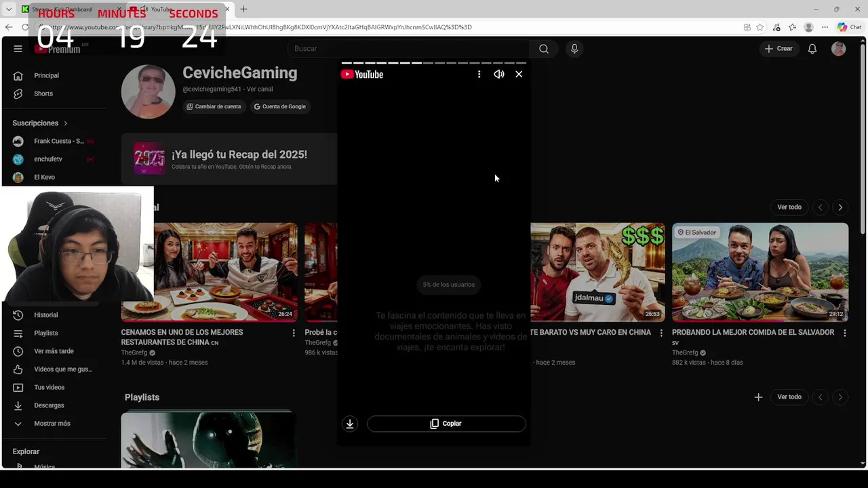
Task: Open Explorar section heading in sidebar
Action: pyautogui.click(x=26, y=451)
